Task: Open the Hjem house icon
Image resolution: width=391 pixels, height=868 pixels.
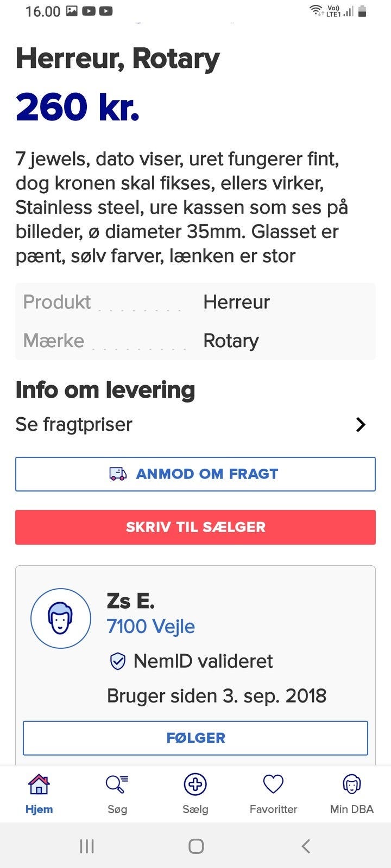Action: coord(39,784)
